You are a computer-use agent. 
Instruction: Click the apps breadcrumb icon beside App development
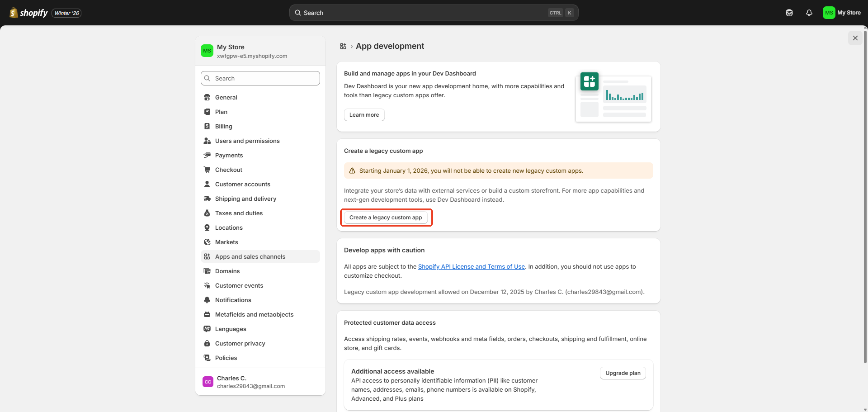343,46
